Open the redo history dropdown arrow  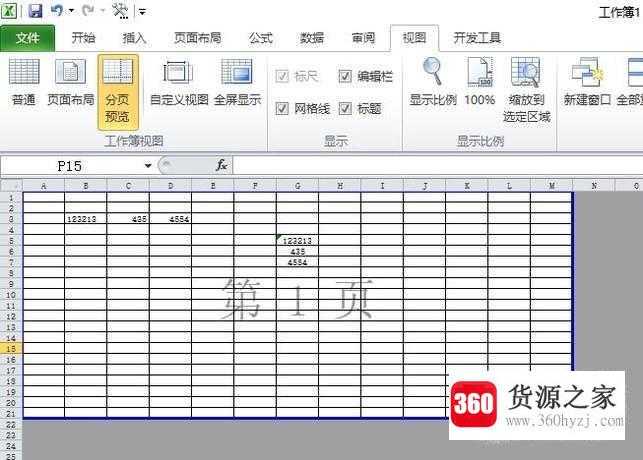pos(103,11)
